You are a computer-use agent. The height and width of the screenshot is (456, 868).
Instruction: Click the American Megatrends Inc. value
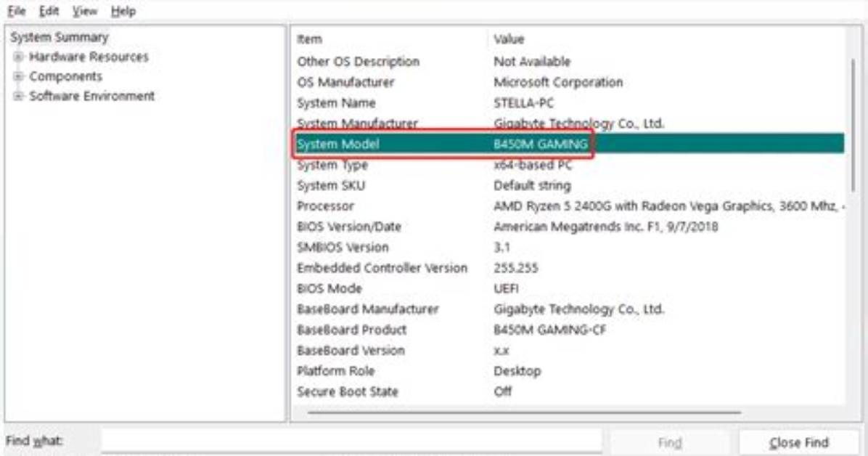point(605,227)
